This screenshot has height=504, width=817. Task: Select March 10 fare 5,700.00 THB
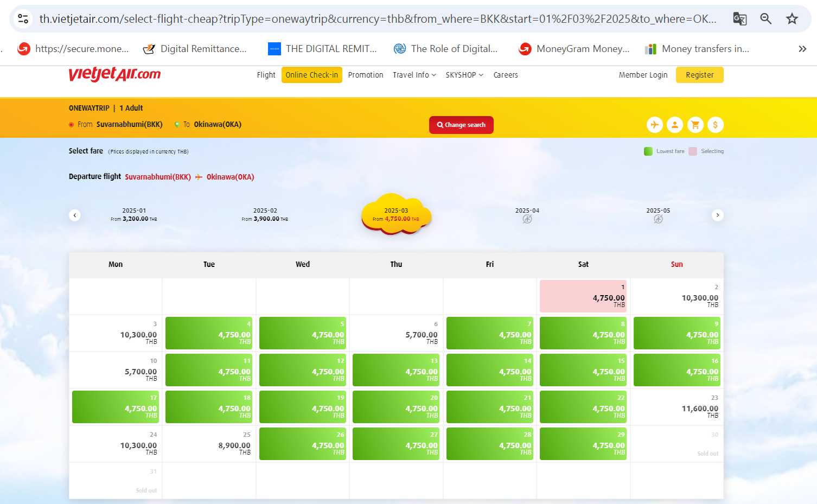116,370
